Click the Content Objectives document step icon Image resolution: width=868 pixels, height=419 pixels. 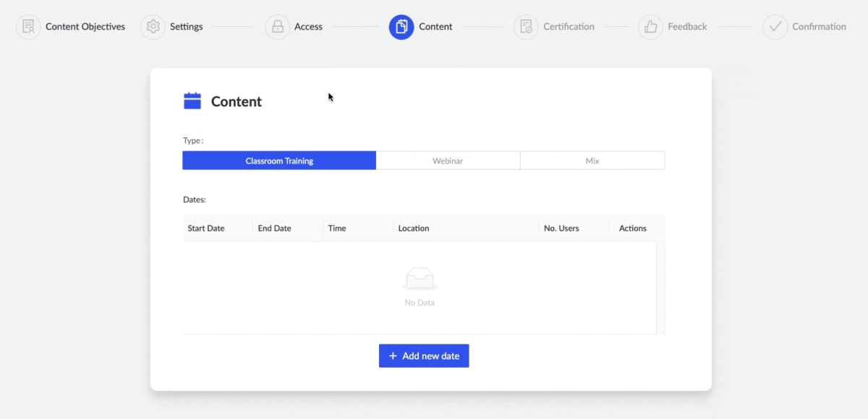point(27,26)
